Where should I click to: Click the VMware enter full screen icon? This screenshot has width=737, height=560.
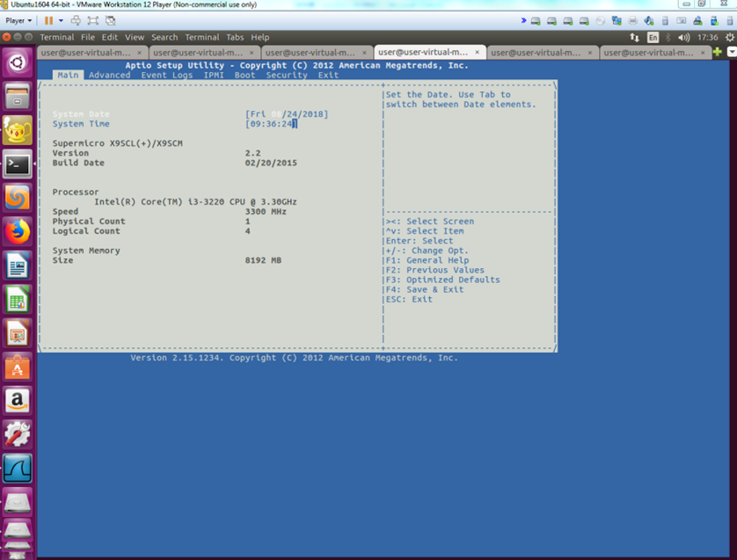92,20
